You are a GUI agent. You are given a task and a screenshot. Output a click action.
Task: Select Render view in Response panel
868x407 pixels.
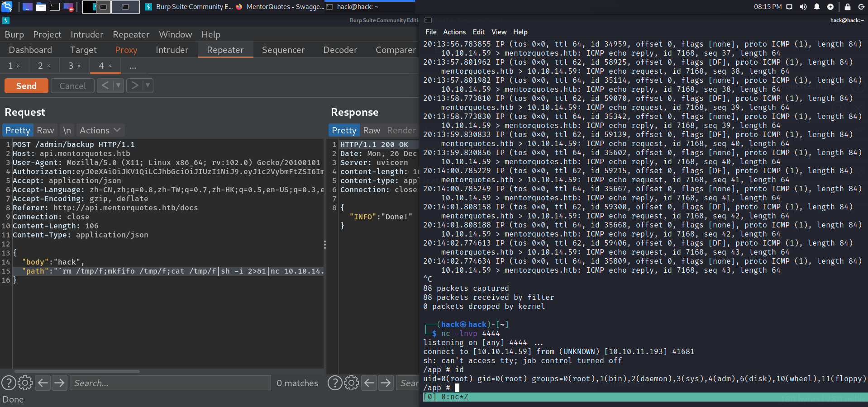[x=401, y=130]
